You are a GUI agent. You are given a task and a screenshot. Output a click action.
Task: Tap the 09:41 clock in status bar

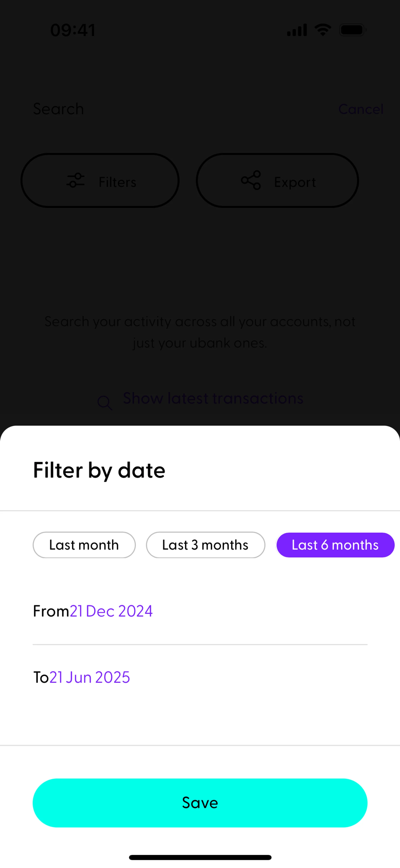73,30
